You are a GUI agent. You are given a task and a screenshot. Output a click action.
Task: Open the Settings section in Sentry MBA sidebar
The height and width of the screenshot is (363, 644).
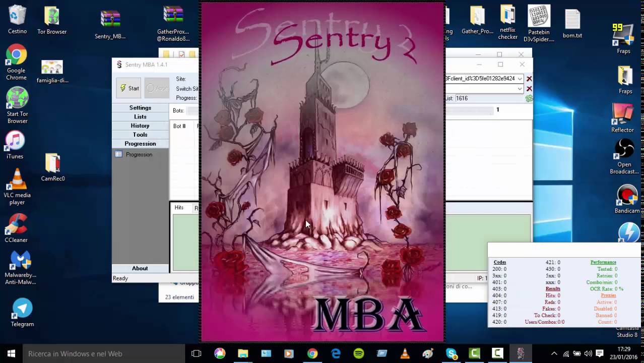[x=140, y=107]
